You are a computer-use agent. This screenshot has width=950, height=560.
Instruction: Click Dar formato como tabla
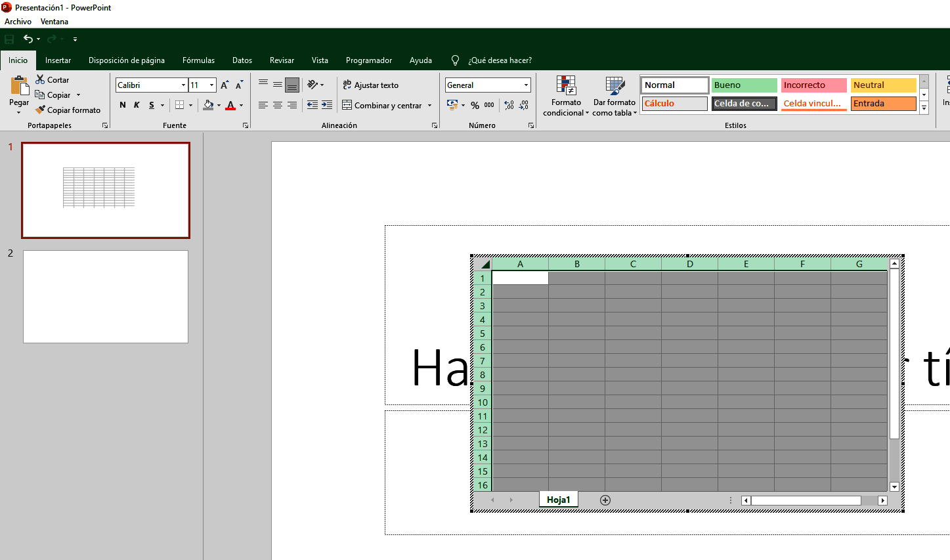[x=614, y=96]
